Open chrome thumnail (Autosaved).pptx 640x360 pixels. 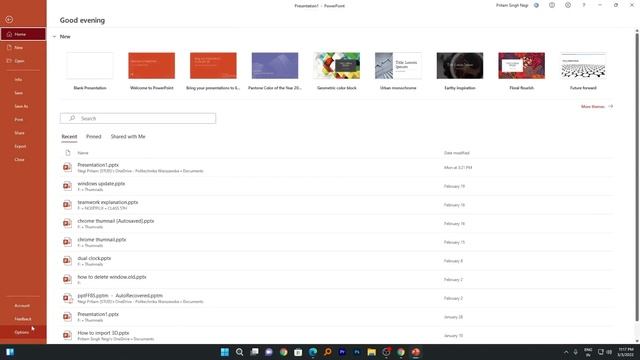point(337,224)
